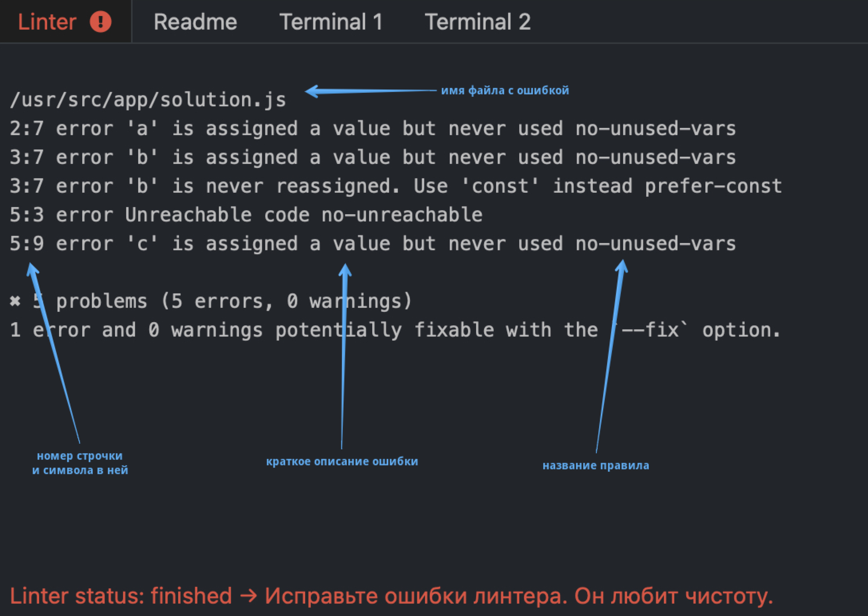Click the 'номер строчки' annotation label
The image size is (868, 616).
(80, 456)
